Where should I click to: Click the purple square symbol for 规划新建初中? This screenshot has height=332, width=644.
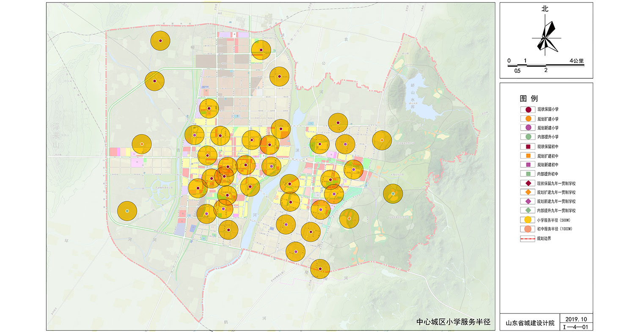tap(528, 165)
